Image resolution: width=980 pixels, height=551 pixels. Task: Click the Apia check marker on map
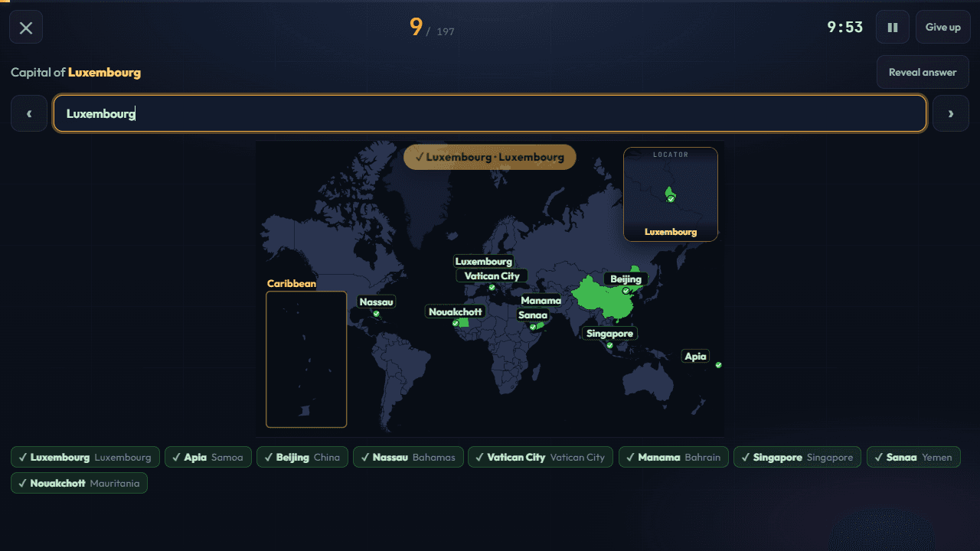tap(718, 365)
